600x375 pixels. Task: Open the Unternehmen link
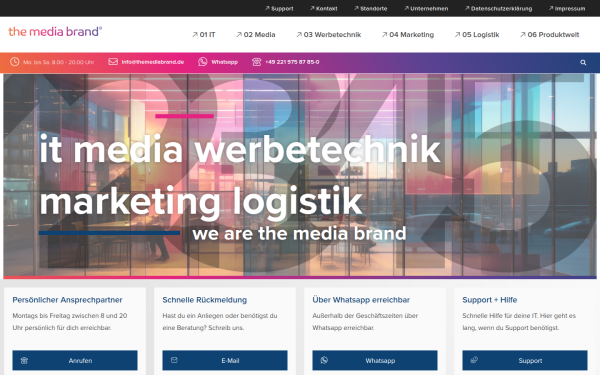[x=426, y=8]
